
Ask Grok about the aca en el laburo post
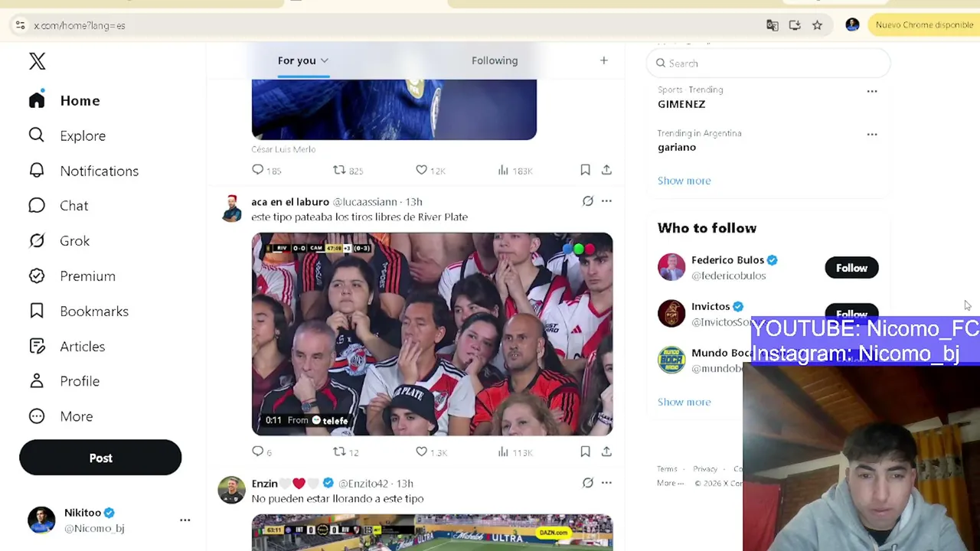pyautogui.click(x=587, y=201)
